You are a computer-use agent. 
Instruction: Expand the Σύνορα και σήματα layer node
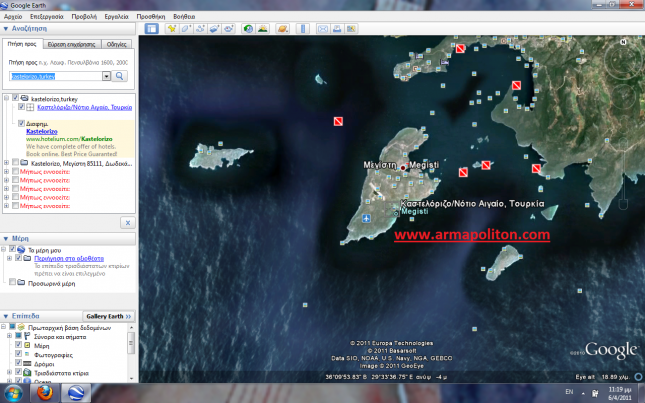[9, 336]
